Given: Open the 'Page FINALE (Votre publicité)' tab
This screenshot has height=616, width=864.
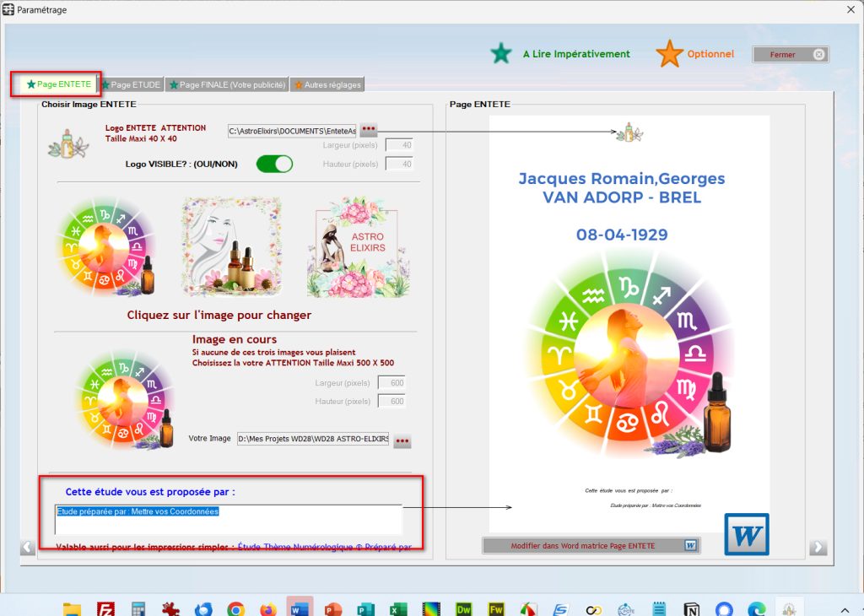Looking at the screenshot, I should coord(227,84).
